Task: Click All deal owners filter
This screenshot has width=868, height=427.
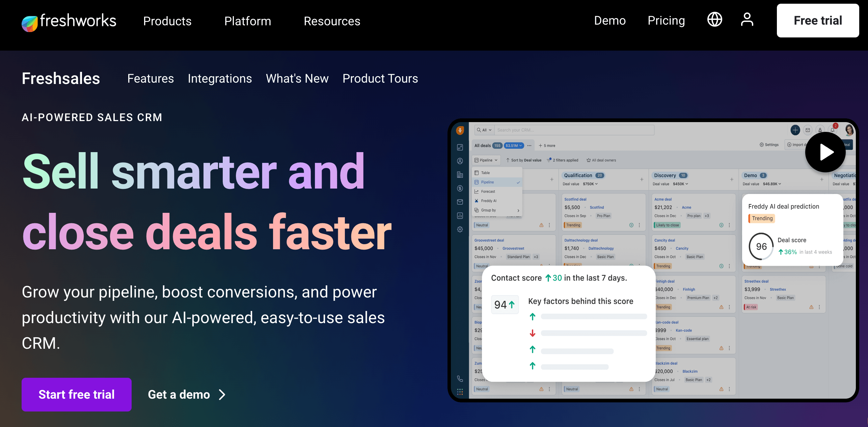Action: tap(601, 160)
